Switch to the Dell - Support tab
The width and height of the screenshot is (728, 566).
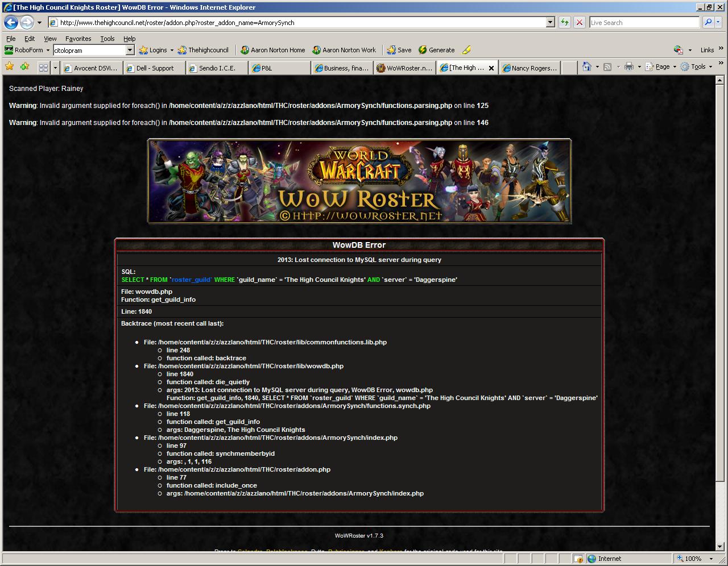154,68
